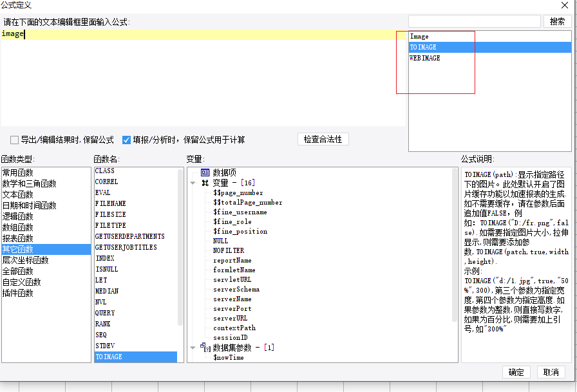Select INDEX in function name list

pos(136,258)
